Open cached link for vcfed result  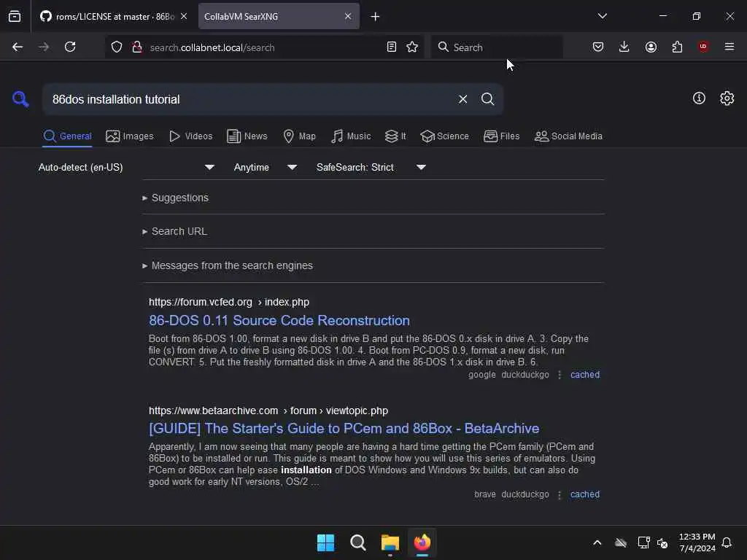[x=585, y=375]
